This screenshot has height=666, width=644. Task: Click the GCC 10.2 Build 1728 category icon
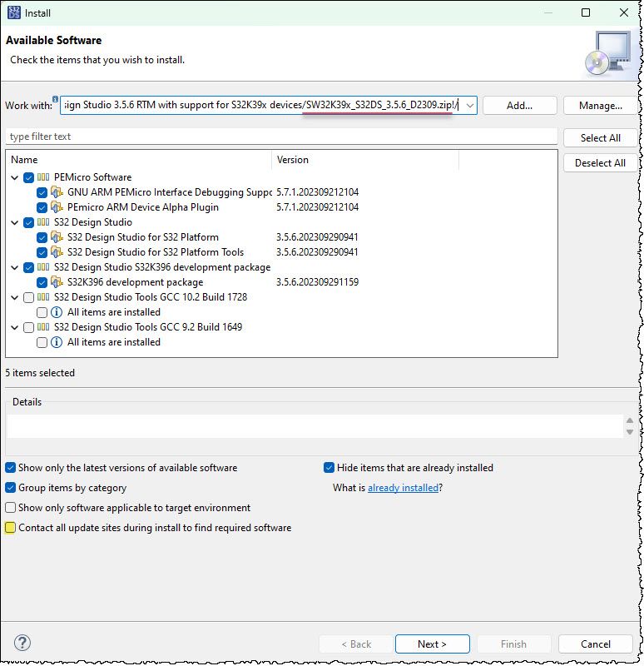(43, 297)
